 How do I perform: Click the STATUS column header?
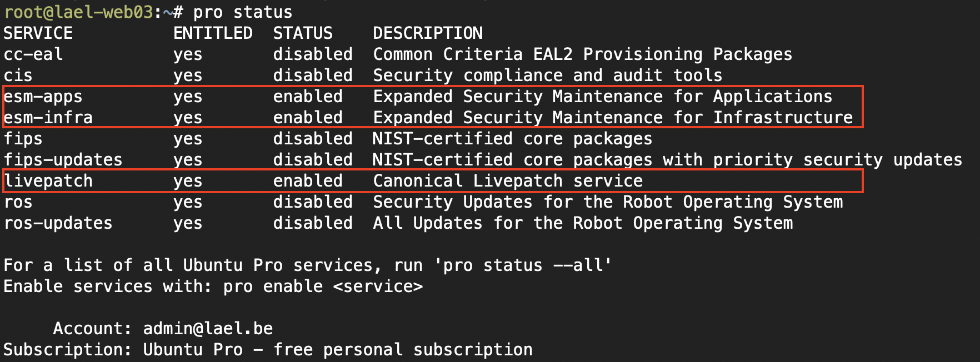click(303, 33)
